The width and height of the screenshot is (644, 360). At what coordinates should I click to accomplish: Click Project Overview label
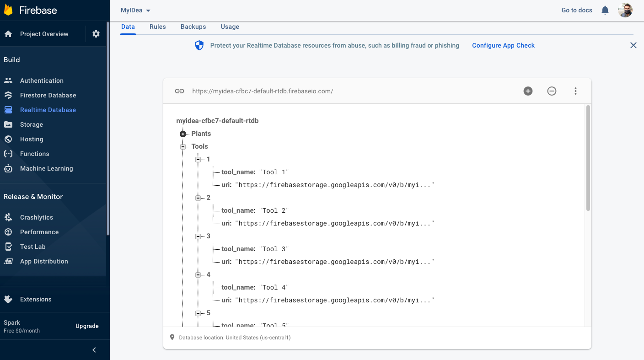[44, 34]
